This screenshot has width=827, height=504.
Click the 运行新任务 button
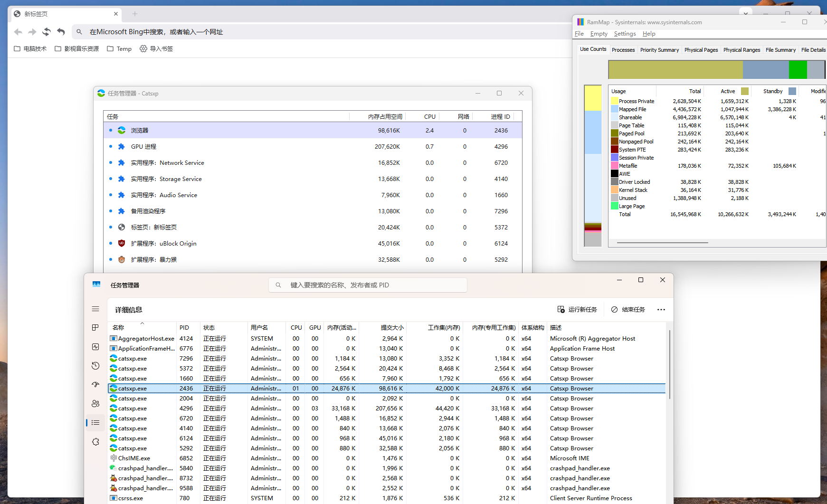[x=577, y=310]
